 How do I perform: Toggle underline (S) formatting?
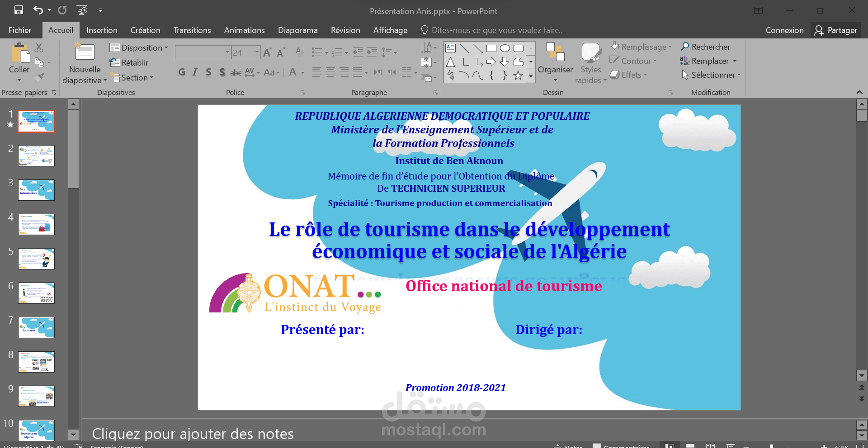click(x=208, y=72)
